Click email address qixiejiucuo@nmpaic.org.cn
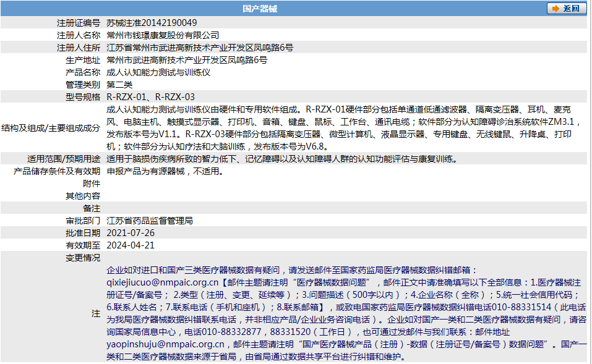Screen dimensions: 592x364 click(x=162, y=282)
